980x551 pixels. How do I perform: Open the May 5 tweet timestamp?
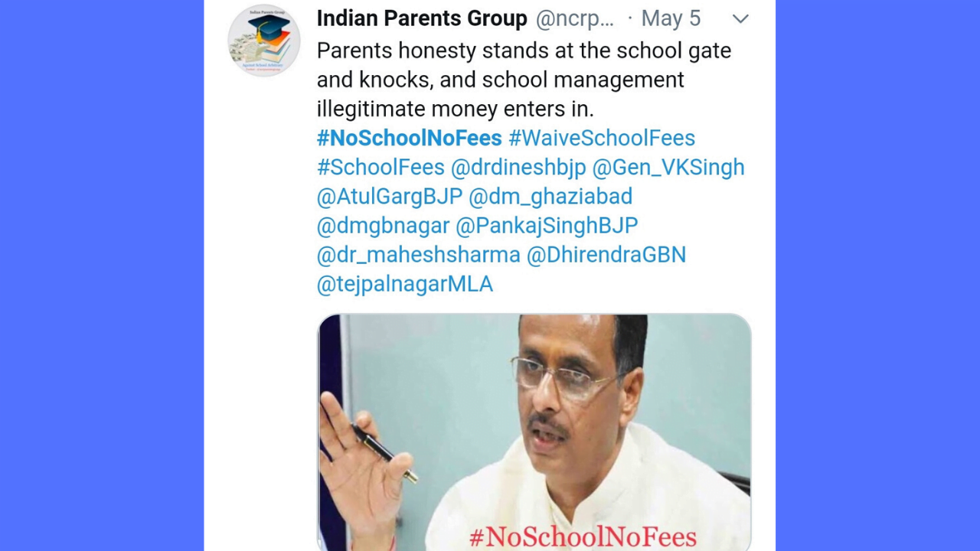[x=671, y=18]
